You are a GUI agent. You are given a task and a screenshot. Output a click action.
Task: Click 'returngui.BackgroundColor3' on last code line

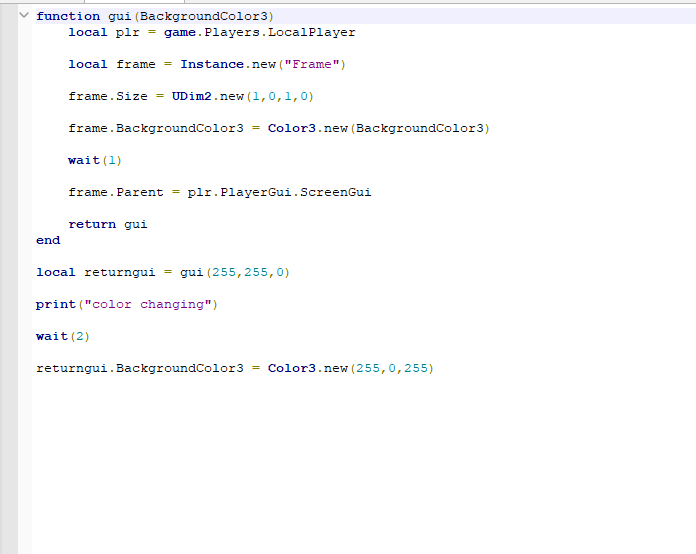[140, 368]
